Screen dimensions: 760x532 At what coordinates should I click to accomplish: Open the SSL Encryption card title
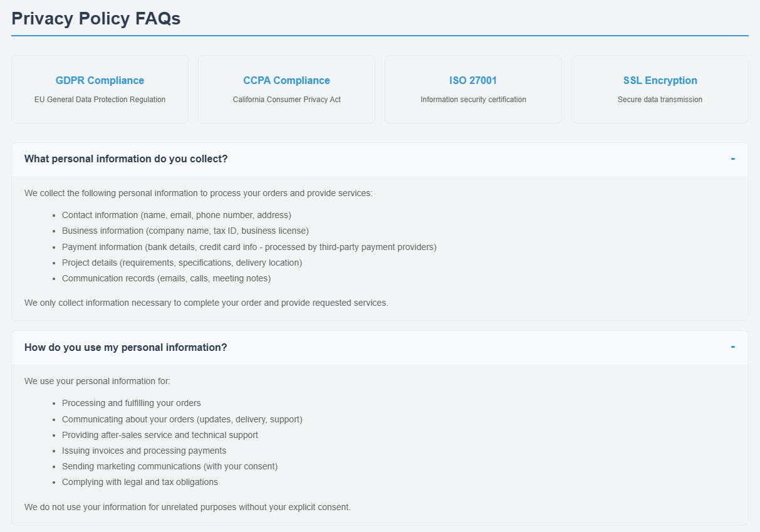(x=660, y=80)
